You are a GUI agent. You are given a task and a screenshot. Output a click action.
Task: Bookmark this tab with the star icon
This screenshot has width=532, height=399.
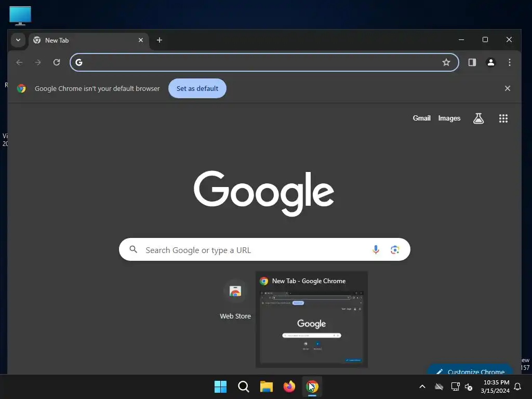pyautogui.click(x=446, y=62)
